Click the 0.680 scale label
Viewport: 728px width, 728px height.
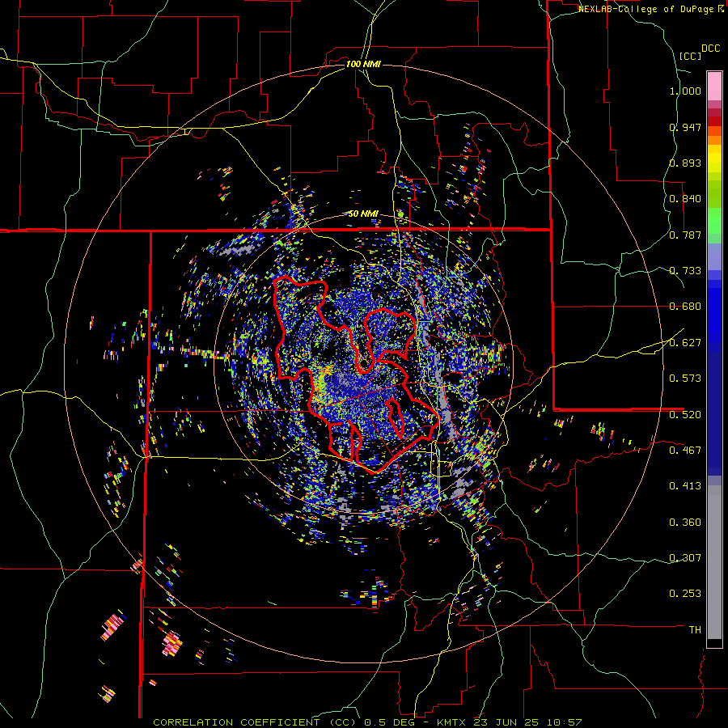point(685,307)
